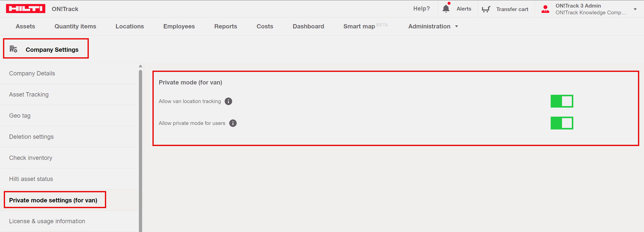Click the ON!Track 3 Admin account name
The image size is (644, 232).
click(578, 6)
